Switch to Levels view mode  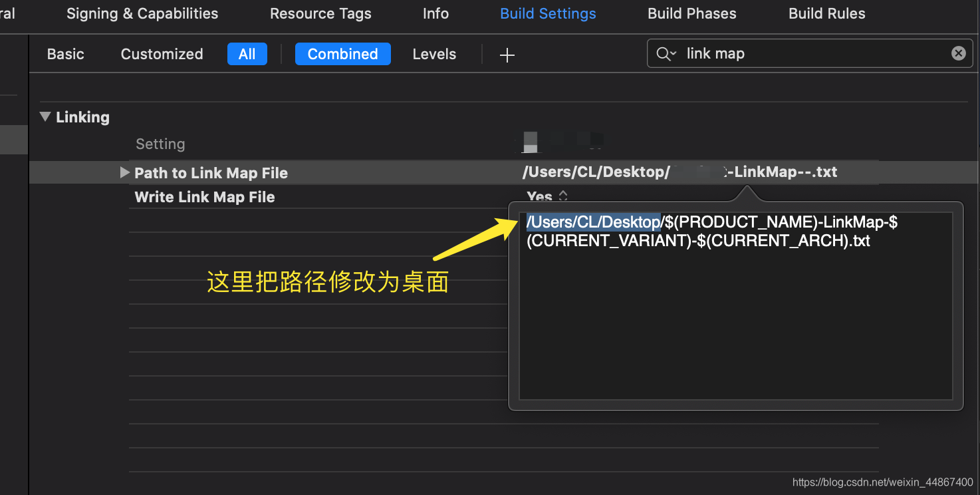pyautogui.click(x=434, y=54)
